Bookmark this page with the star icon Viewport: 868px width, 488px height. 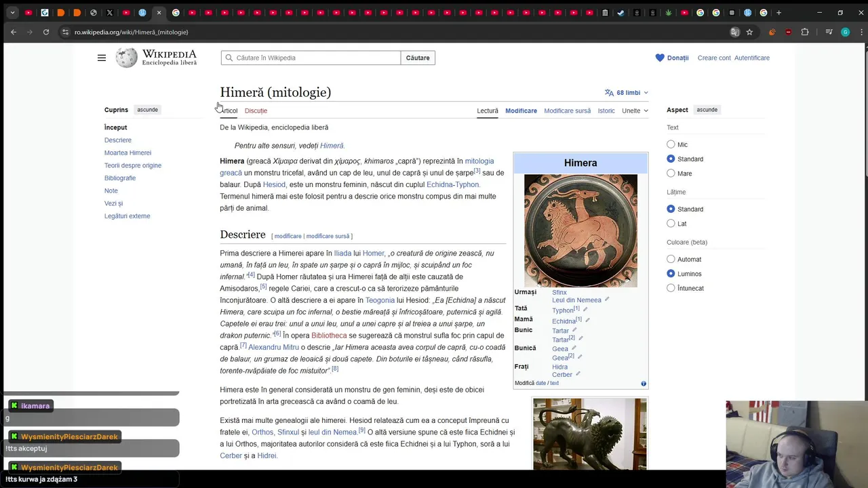click(x=749, y=32)
